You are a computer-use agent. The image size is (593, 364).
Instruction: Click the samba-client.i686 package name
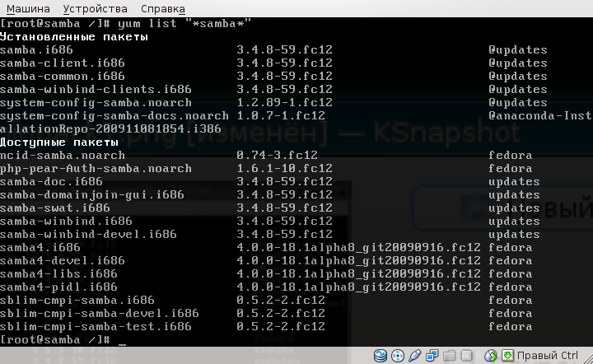click(63, 63)
